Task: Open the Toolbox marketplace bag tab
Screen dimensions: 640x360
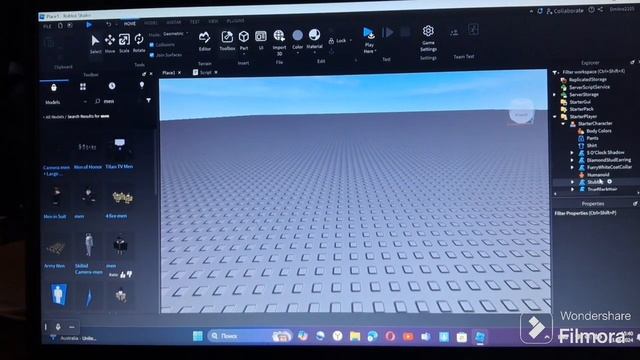Action: (54, 87)
